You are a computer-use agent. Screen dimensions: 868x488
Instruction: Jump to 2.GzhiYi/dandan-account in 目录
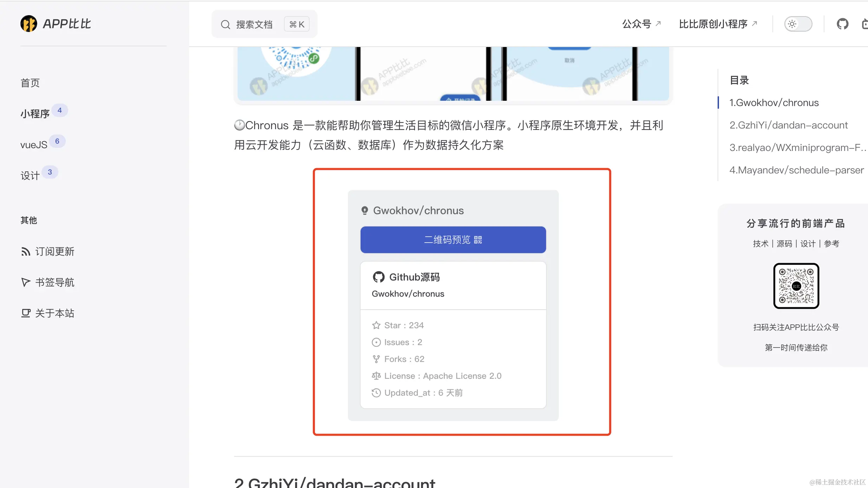789,125
